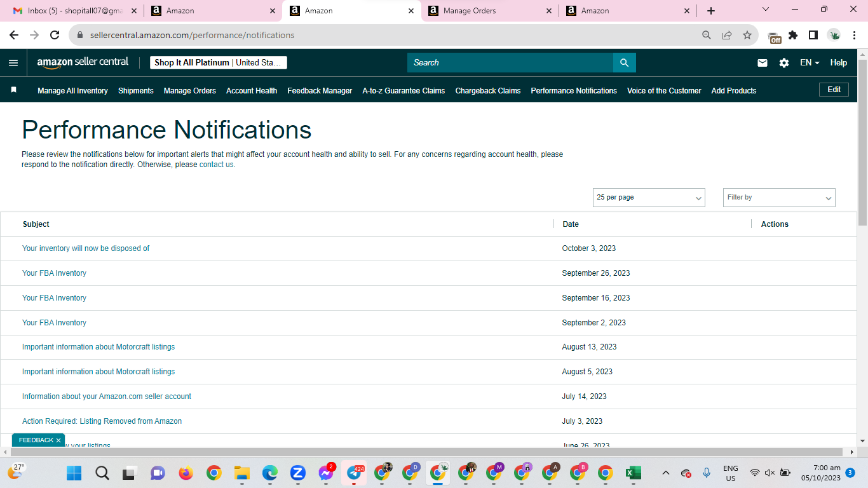Open Voice of the Customer
The image size is (868, 488).
point(664,91)
